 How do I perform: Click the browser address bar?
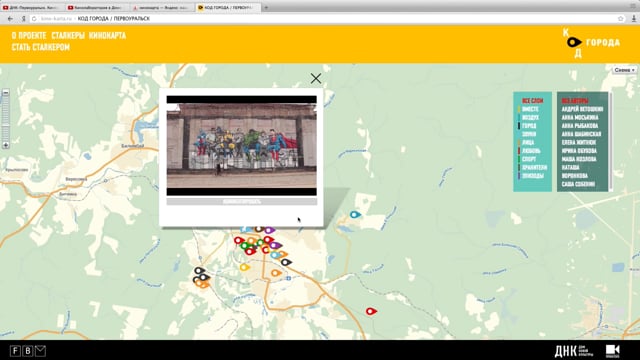click(x=327, y=19)
